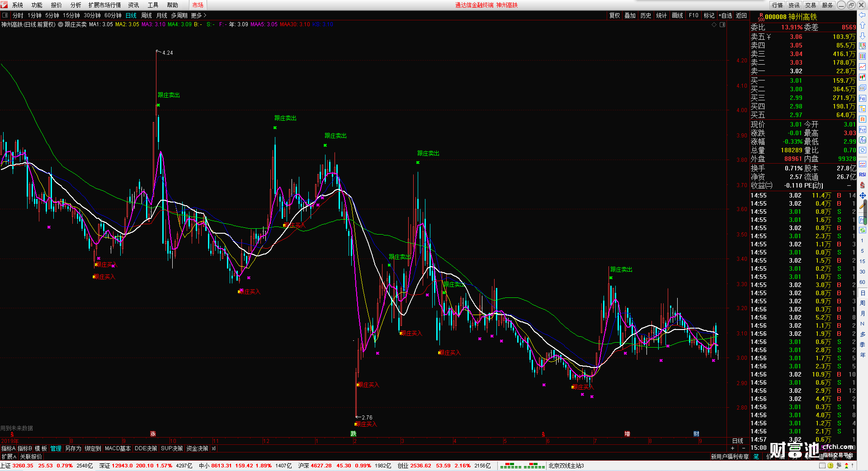Click the chart zoom minus icon near 日线
This screenshot has width=868, height=471.
[x=744, y=448]
